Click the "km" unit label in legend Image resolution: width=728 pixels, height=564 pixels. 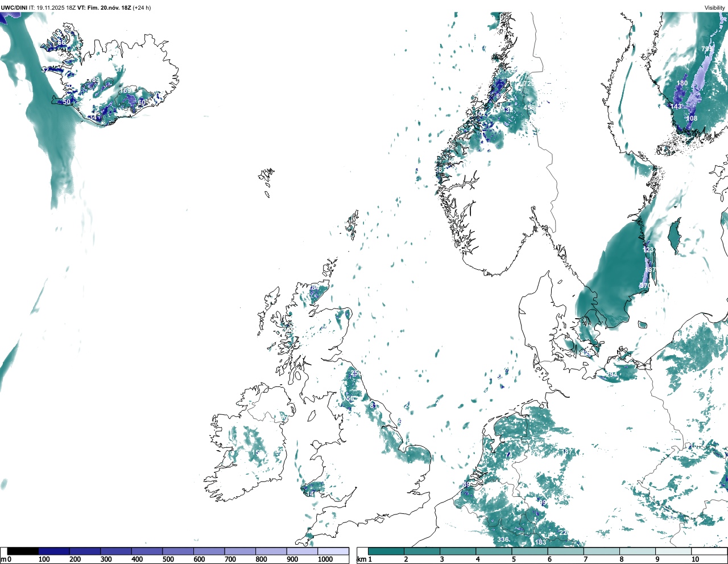tap(362, 559)
